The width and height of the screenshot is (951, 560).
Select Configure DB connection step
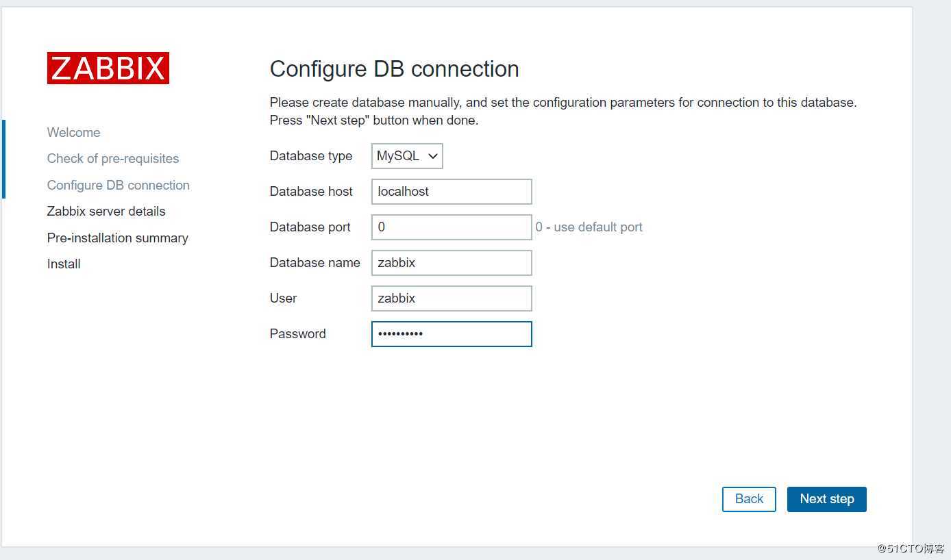pos(119,186)
